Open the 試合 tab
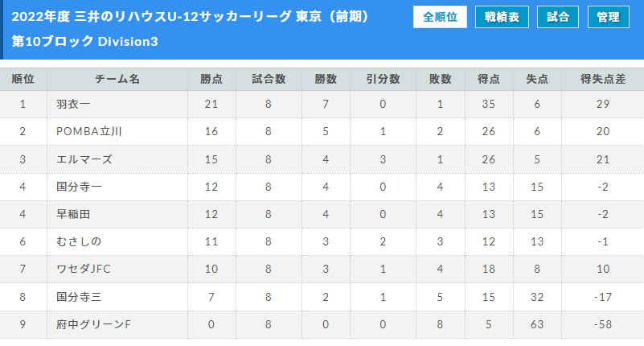The width and height of the screenshot is (644, 346). pyautogui.click(x=558, y=17)
